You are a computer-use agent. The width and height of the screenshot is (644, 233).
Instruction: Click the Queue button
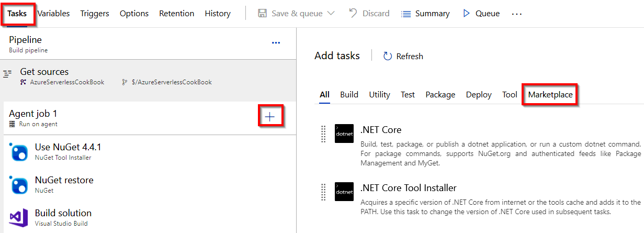[481, 14]
